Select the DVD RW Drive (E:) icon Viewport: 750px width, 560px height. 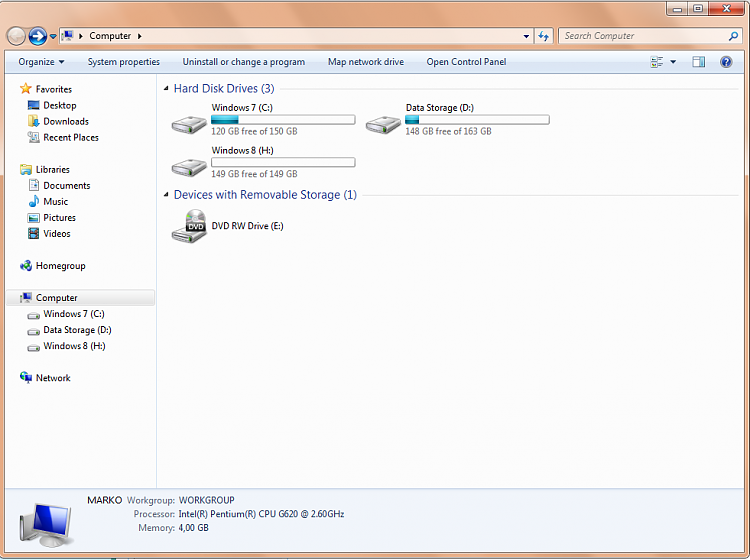click(189, 226)
